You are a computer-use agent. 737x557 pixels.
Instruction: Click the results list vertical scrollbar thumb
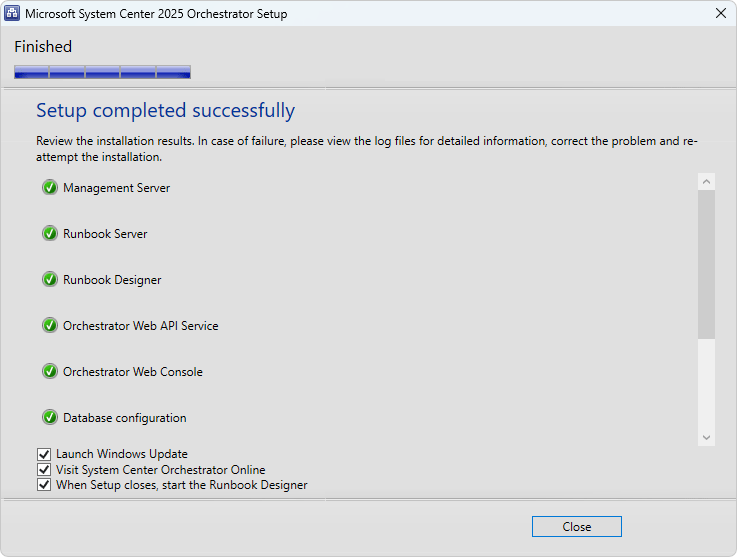706,264
